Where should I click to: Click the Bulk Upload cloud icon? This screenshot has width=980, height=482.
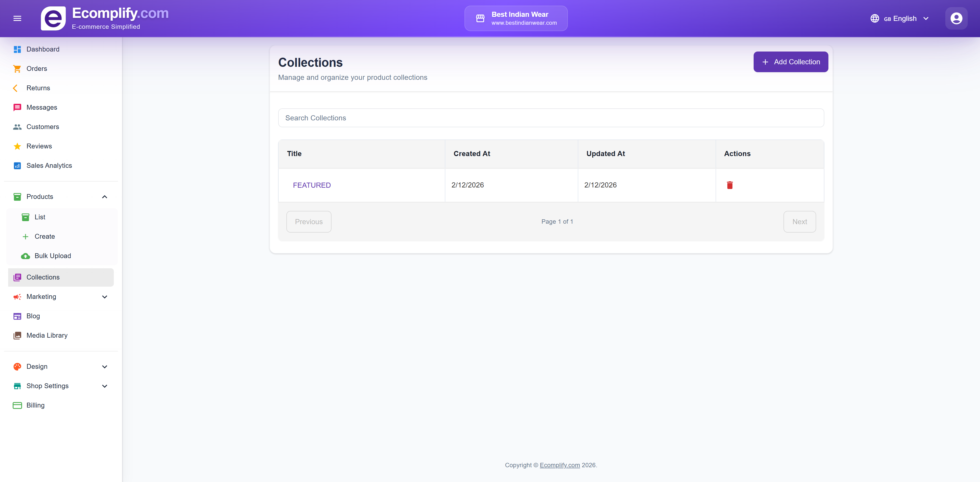tap(26, 256)
